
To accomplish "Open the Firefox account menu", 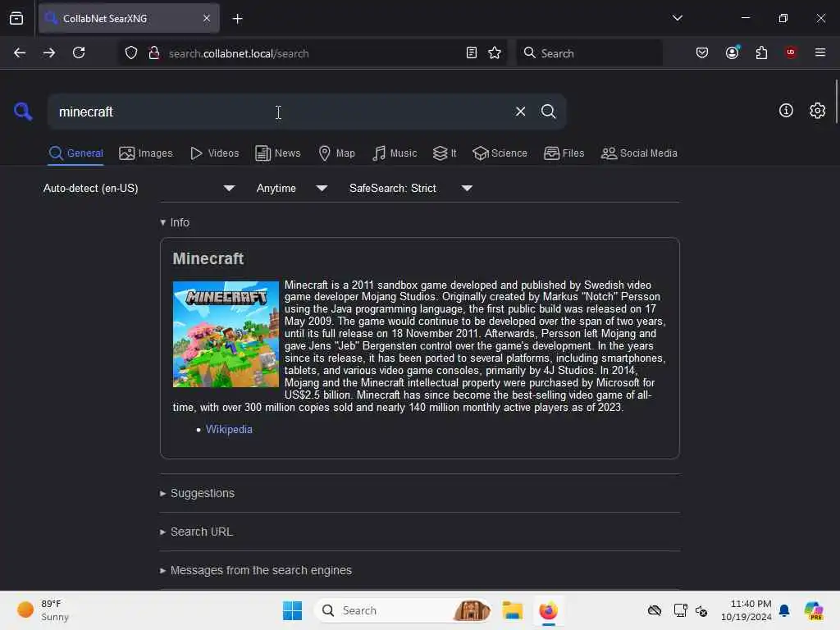I will 733,52.
